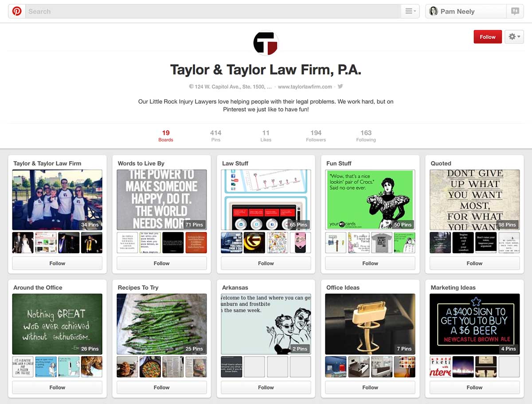Switch to the Followers tab
The height and width of the screenshot is (404, 532).
click(316, 136)
